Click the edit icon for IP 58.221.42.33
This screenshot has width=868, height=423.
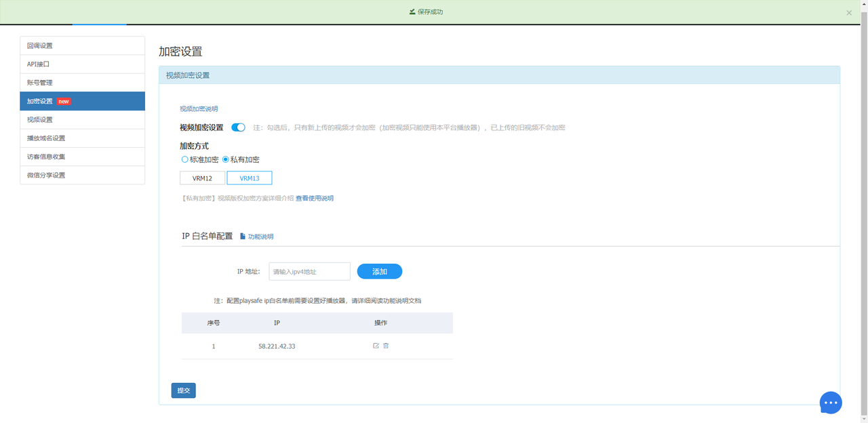click(x=376, y=346)
